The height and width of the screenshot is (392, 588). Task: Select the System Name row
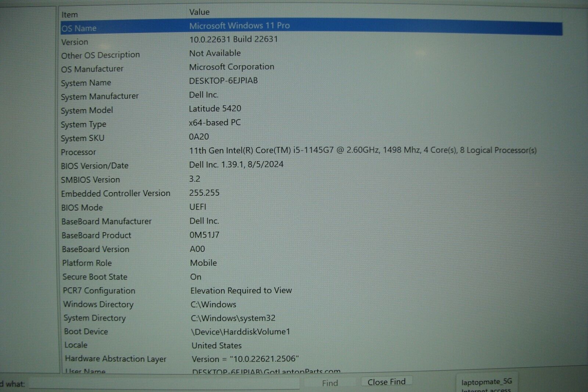[x=311, y=82]
